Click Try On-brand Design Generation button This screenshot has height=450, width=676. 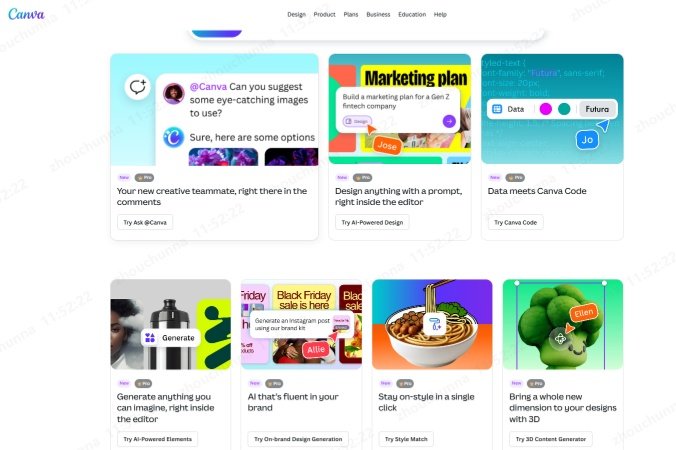[x=298, y=439]
